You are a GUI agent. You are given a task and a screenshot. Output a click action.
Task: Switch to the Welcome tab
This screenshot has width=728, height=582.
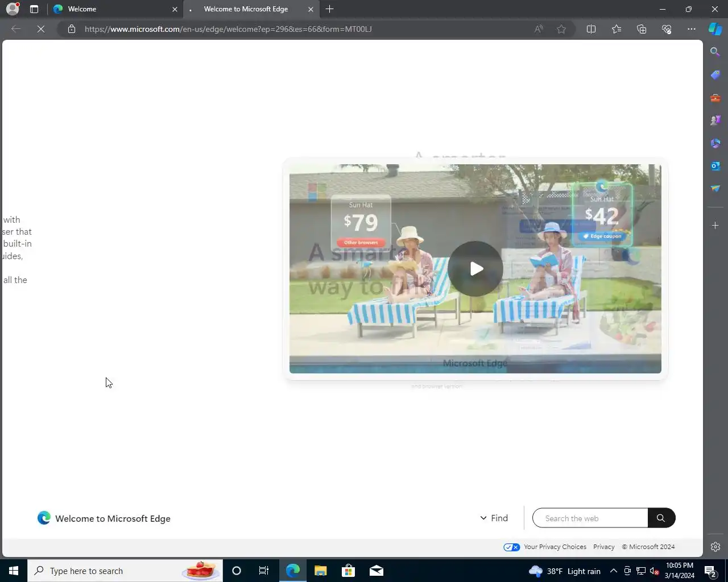pos(115,9)
